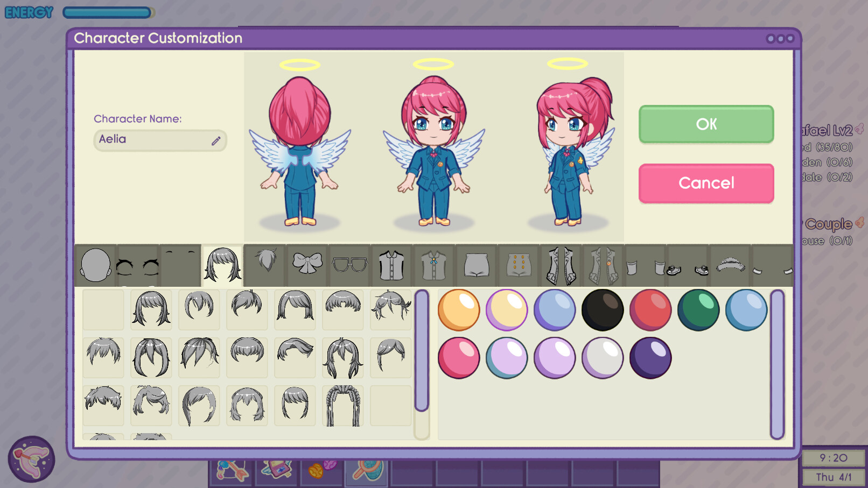This screenshot has width=868, height=488.
Task: Switch to the currently highlighted hair category
Action: pos(222,264)
